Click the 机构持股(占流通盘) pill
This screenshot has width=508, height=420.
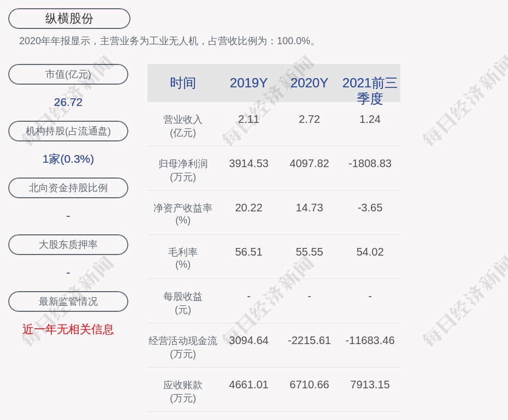tap(68, 131)
